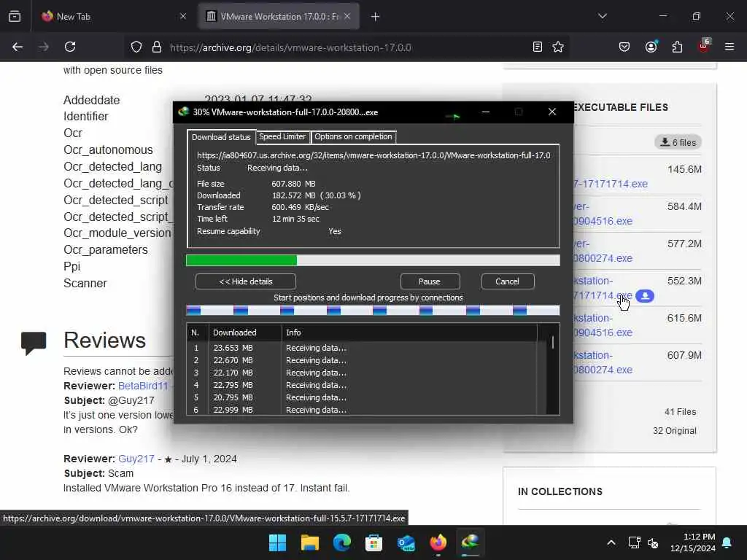
Task: Go back to the previous page
Action: click(x=18, y=47)
